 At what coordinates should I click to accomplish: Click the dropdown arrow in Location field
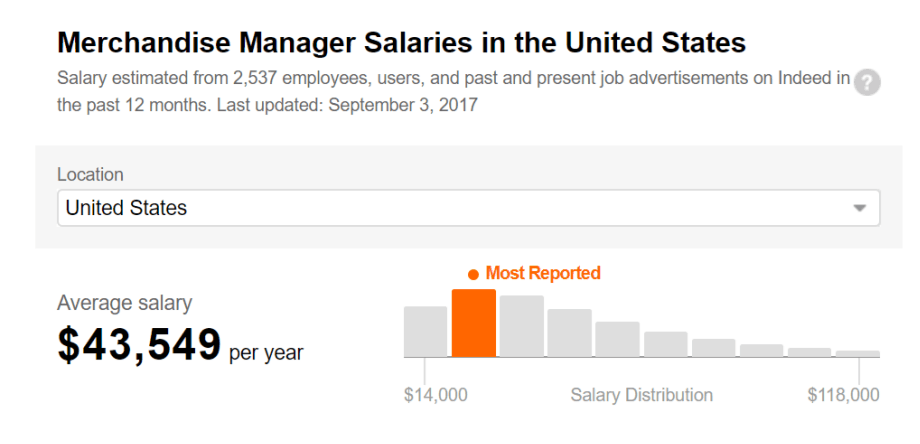[x=860, y=208]
